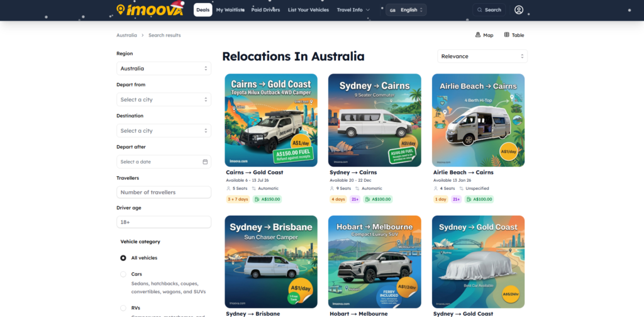The height and width of the screenshot is (317, 644).
Task: Click the fuel icon on Cairns Gold Coast listing
Action: click(x=257, y=199)
